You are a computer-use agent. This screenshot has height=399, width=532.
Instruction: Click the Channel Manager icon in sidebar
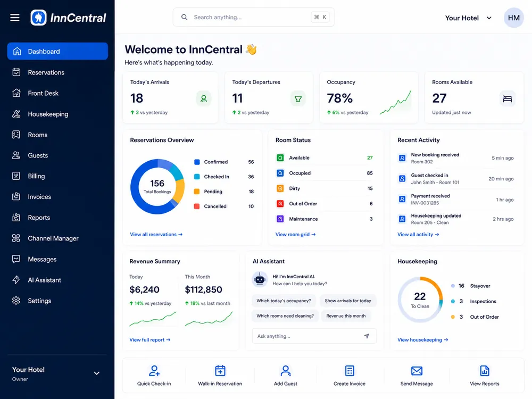tap(16, 238)
